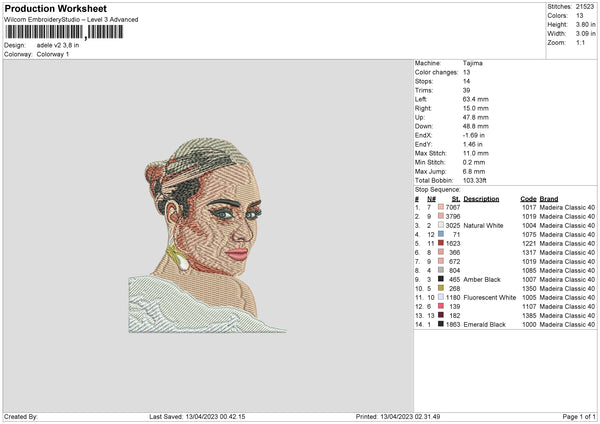Screen dimensions: 600x424
Task: Select the design name "adele v2 3,8 in"
Action: point(58,45)
